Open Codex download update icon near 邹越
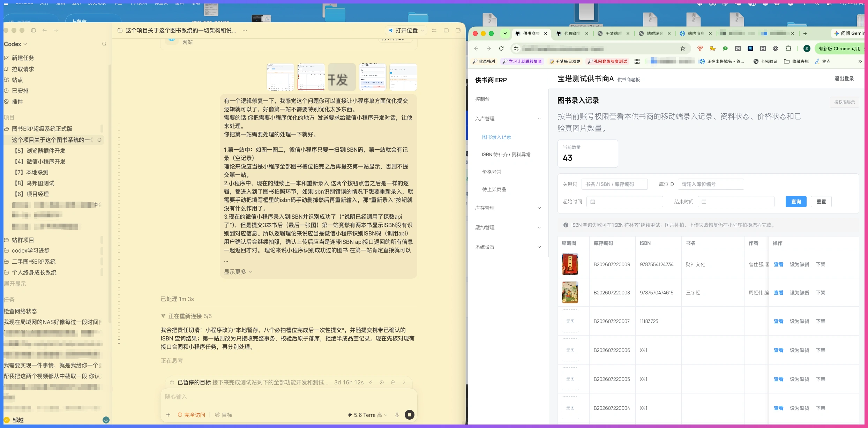 point(106,420)
